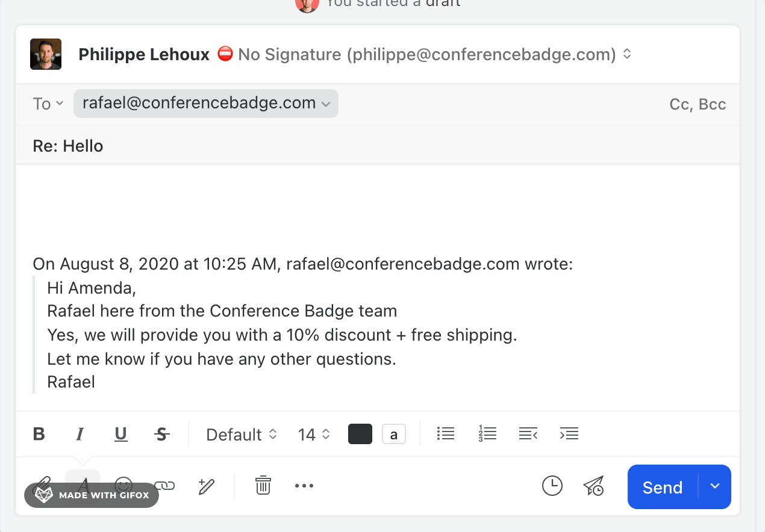Increase the text indent
The image size is (765, 532).
coord(569,433)
